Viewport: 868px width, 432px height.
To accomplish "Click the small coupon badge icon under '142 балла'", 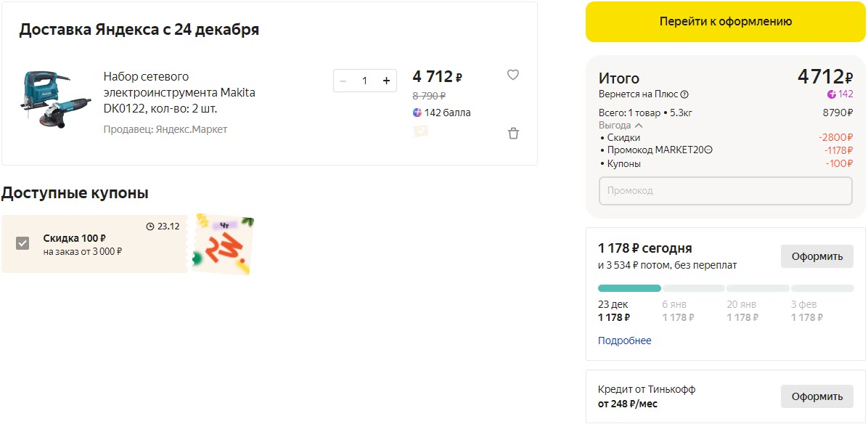I will (420, 131).
